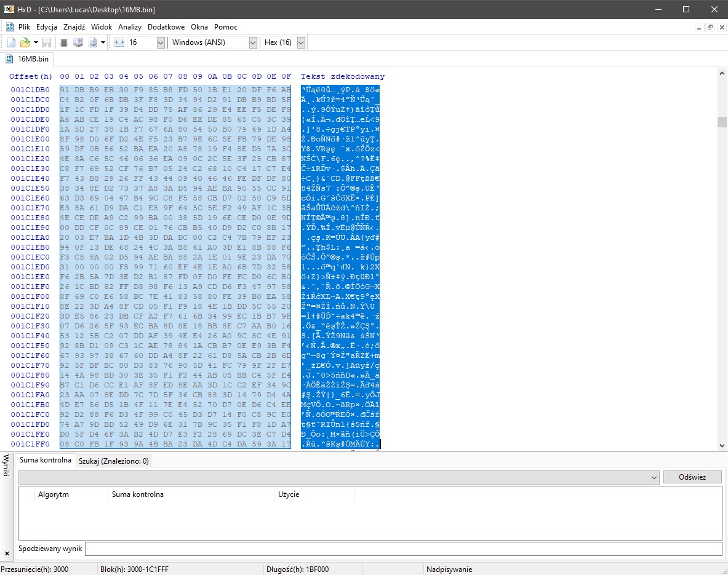Click the 00 column header
728x575 pixels.
[x=65, y=77]
